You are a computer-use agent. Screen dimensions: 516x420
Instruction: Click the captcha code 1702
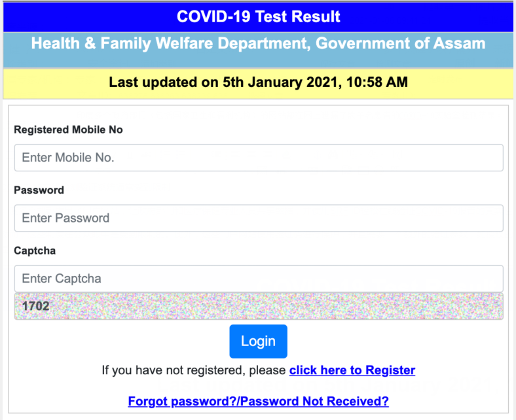point(35,306)
